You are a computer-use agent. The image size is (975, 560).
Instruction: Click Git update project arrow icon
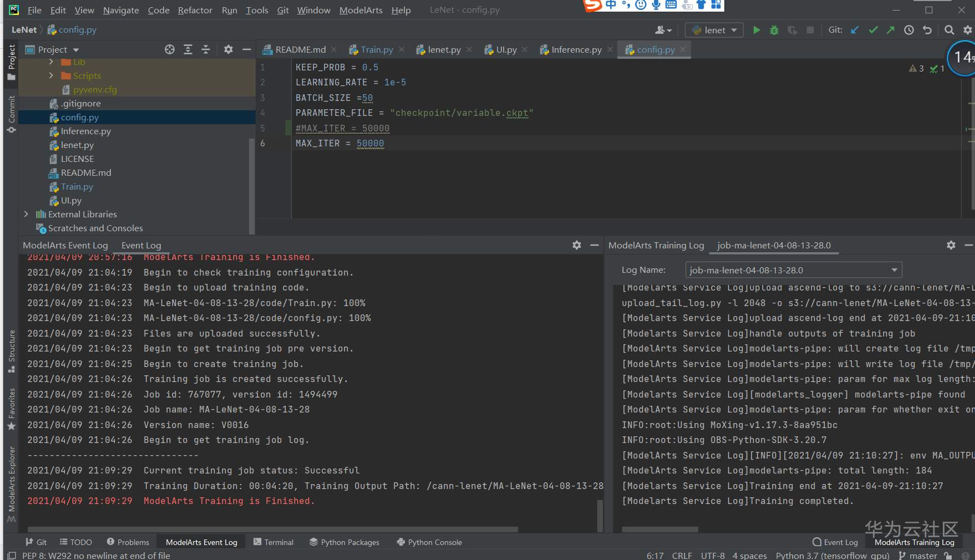pyautogui.click(x=855, y=30)
